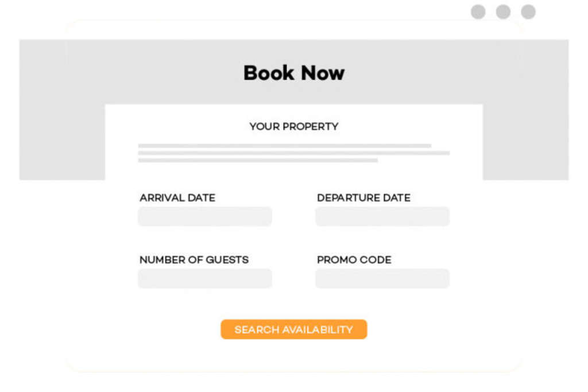The image size is (588, 392).
Task: Click the Arrival Date label
Action: tap(177, 198)
